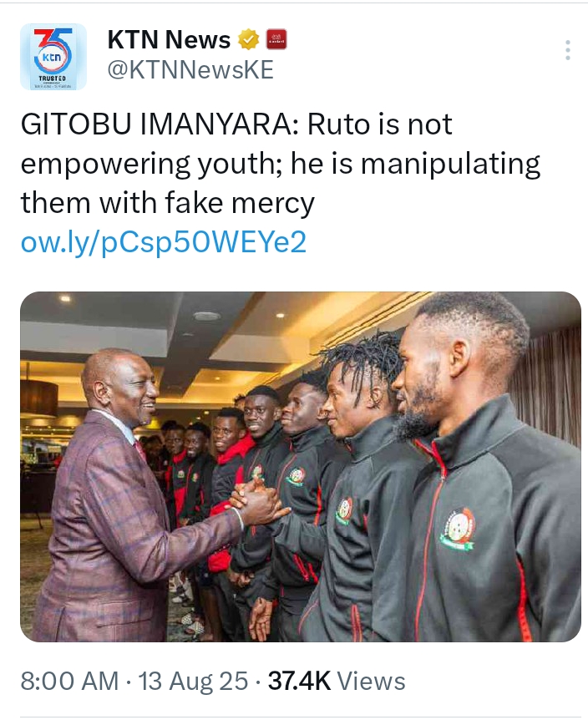
Task: Click the 8:00 AM timestamp
Action: tap(69, 681)
